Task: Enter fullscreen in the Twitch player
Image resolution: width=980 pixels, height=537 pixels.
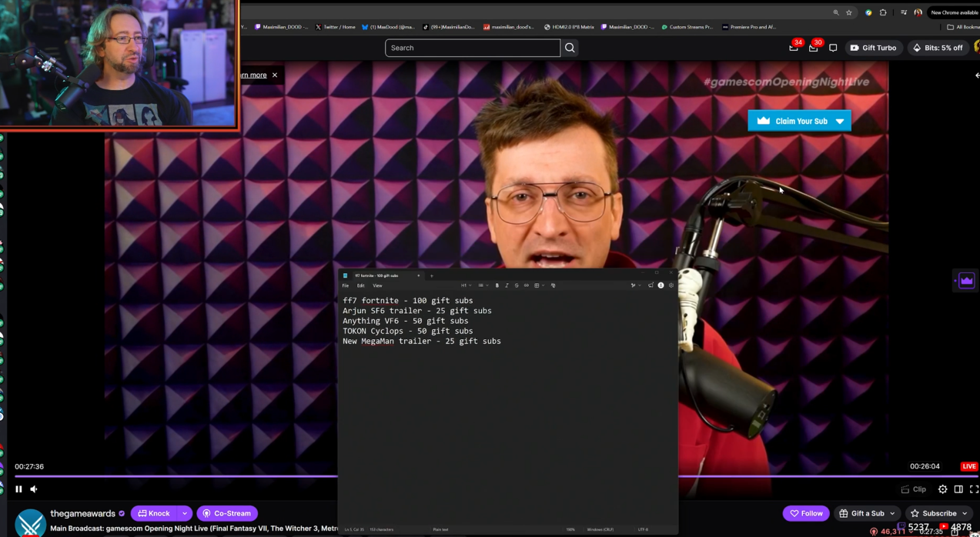Action: 974,489
